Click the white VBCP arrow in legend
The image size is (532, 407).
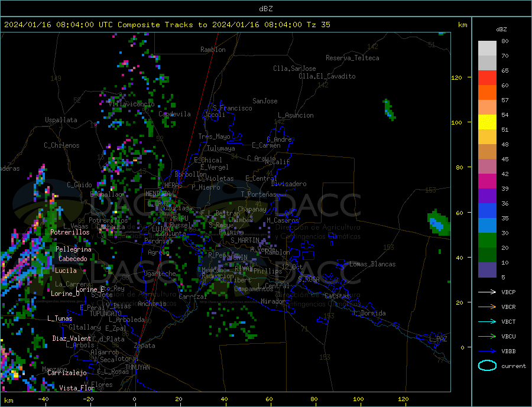coord(487,292)
